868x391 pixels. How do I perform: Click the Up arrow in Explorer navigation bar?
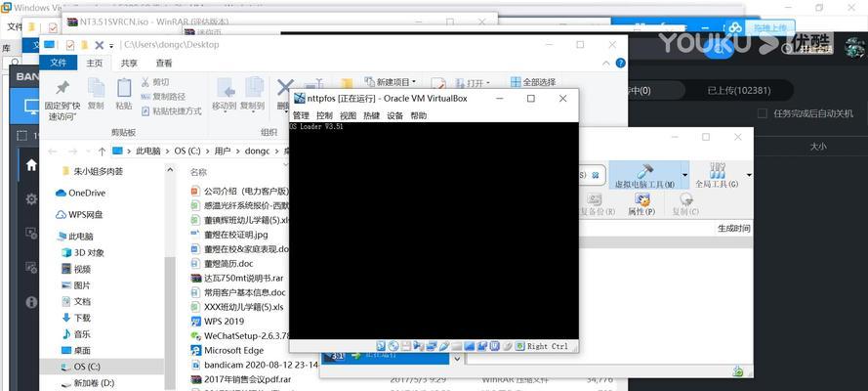[x=102, y=151]
